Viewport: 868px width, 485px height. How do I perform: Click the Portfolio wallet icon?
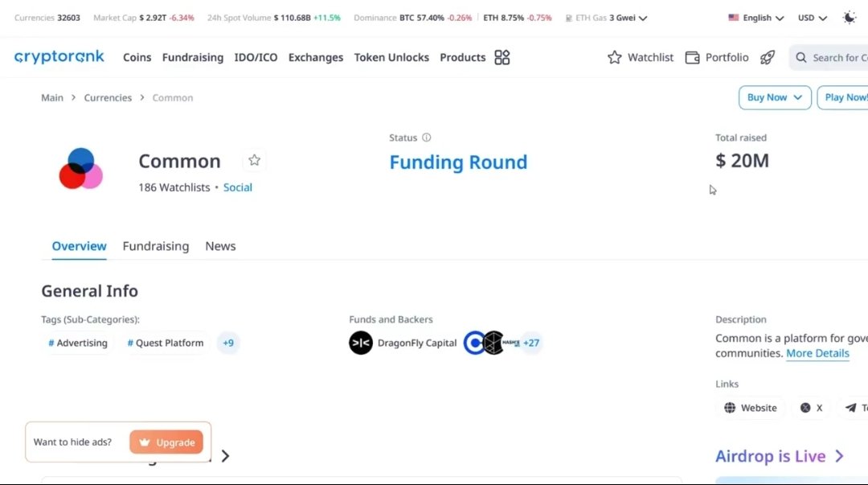coord(692,57)
